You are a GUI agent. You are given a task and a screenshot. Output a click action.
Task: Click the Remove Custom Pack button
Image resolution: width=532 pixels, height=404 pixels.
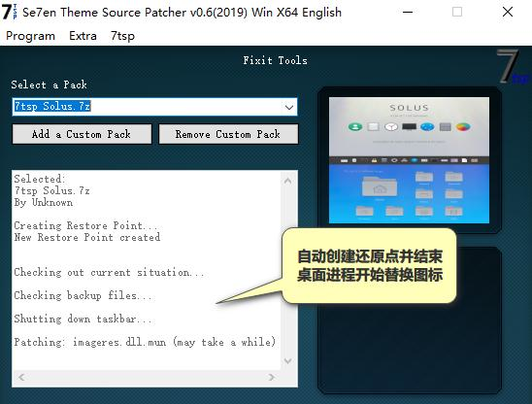point(228,134)
